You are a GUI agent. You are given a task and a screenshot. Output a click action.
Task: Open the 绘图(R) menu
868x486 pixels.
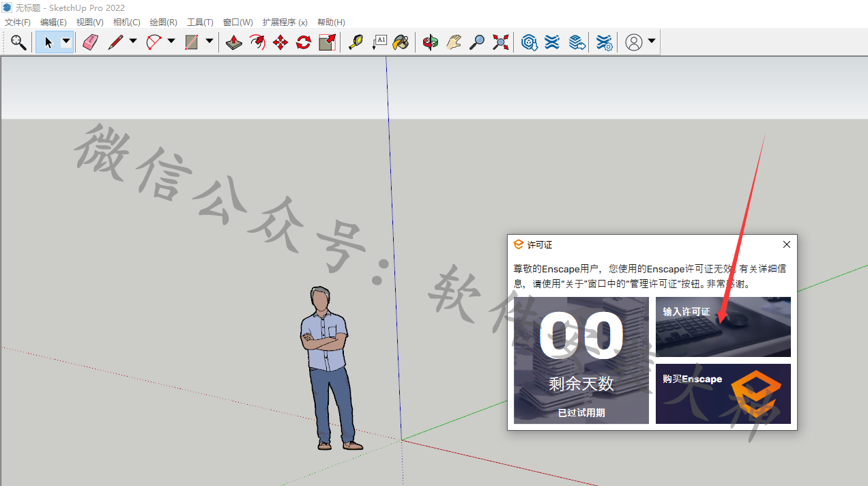pyautogui.click(x=163, y=23)
